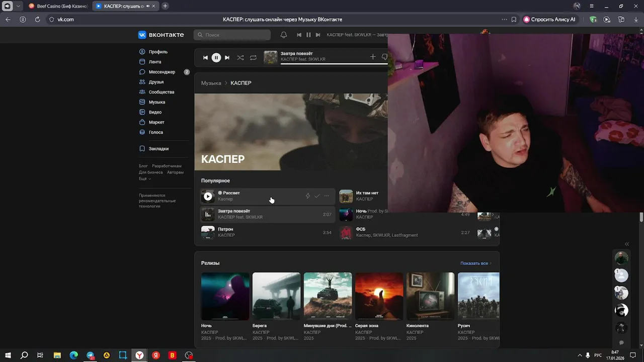
Task: Open the Ночь release cover
Action: (x=225, y=296)
